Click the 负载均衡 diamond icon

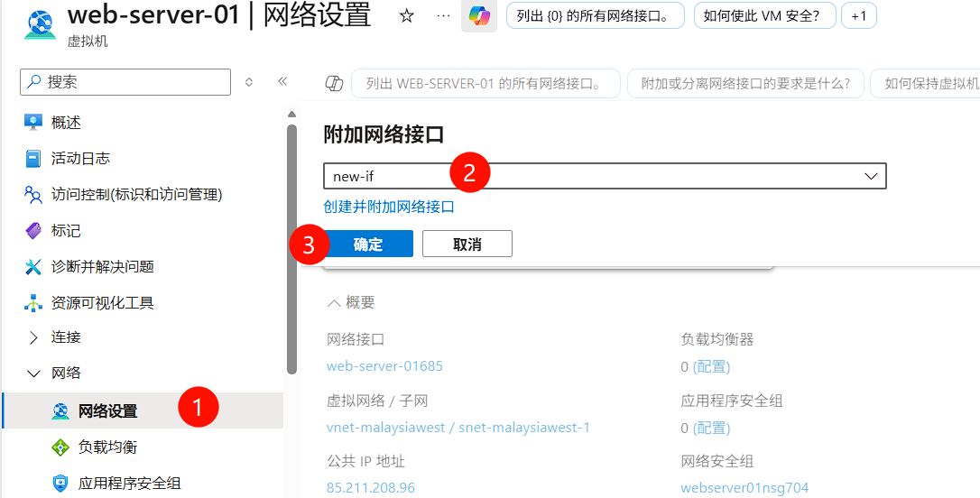[x=60, y=447]
